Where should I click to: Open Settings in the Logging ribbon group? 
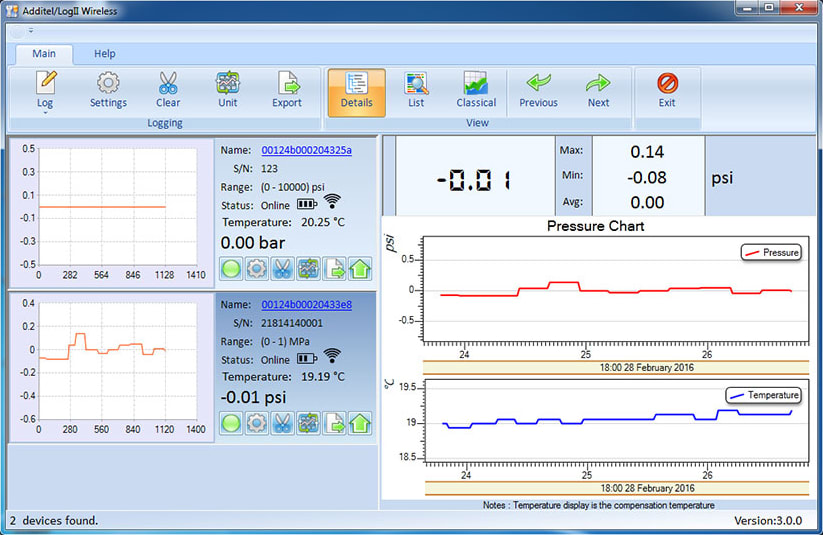[x=108, y=90]
